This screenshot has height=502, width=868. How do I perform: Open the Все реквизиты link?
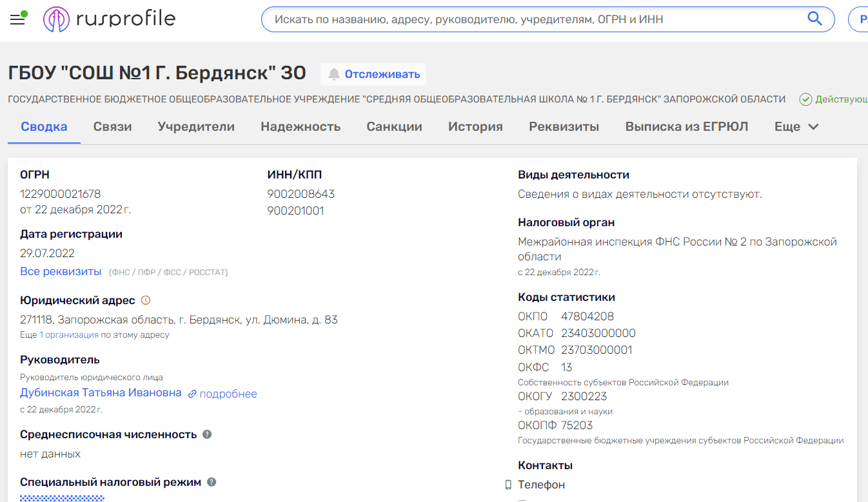tap(61, 271)
